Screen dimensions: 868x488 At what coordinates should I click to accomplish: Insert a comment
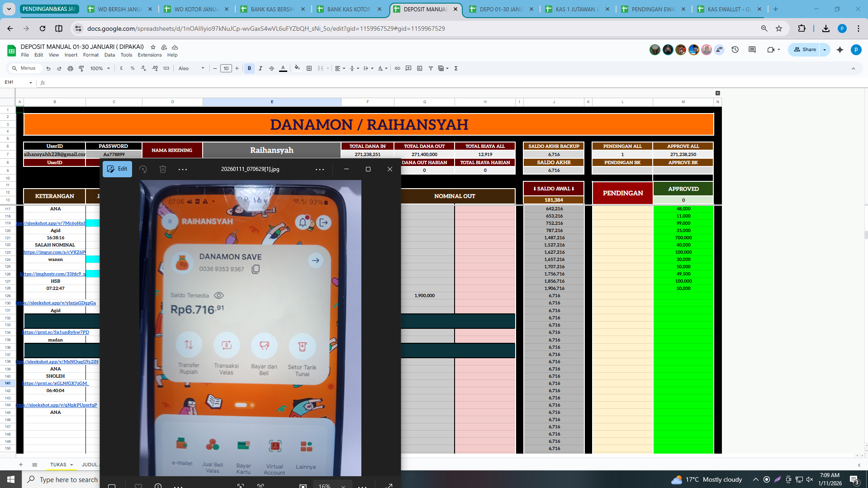[x=408, y=68]
